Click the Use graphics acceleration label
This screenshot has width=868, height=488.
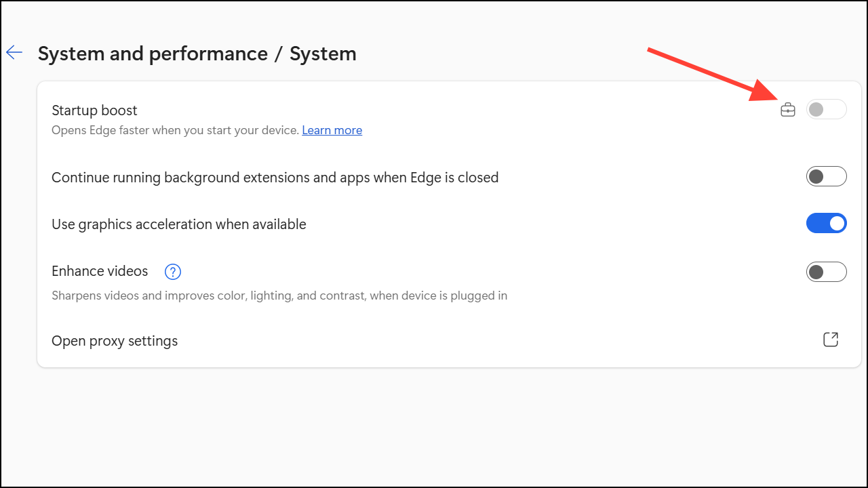click(x=179, y=224)
